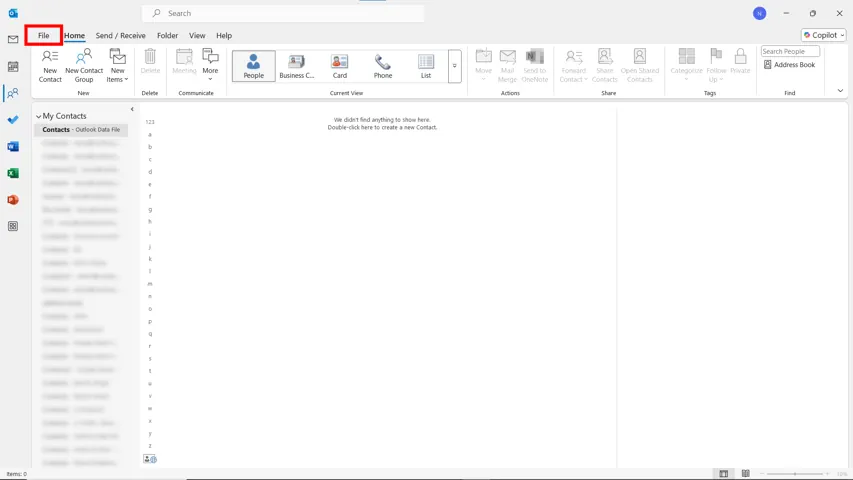The height and width of the screenshot is (480, 853).
Task: Go to Mail in the sidebar
Action: pyautogui.click(x=13, y=39)
